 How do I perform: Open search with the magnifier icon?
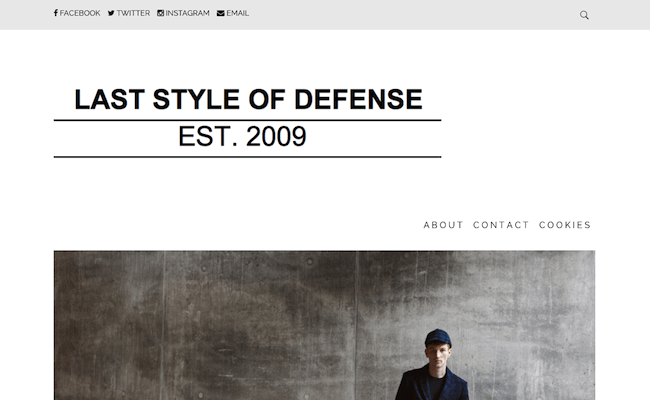point(584,15)
